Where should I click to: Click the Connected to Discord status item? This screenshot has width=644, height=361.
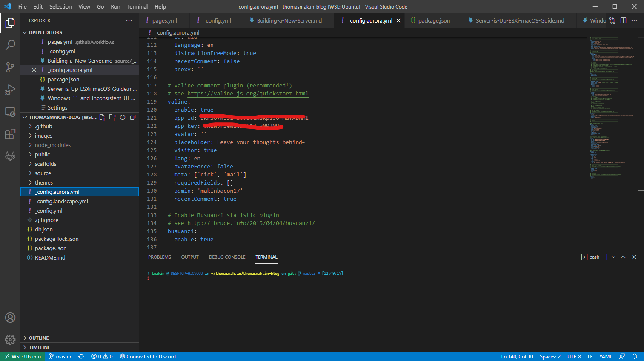(x=148, y=356)
